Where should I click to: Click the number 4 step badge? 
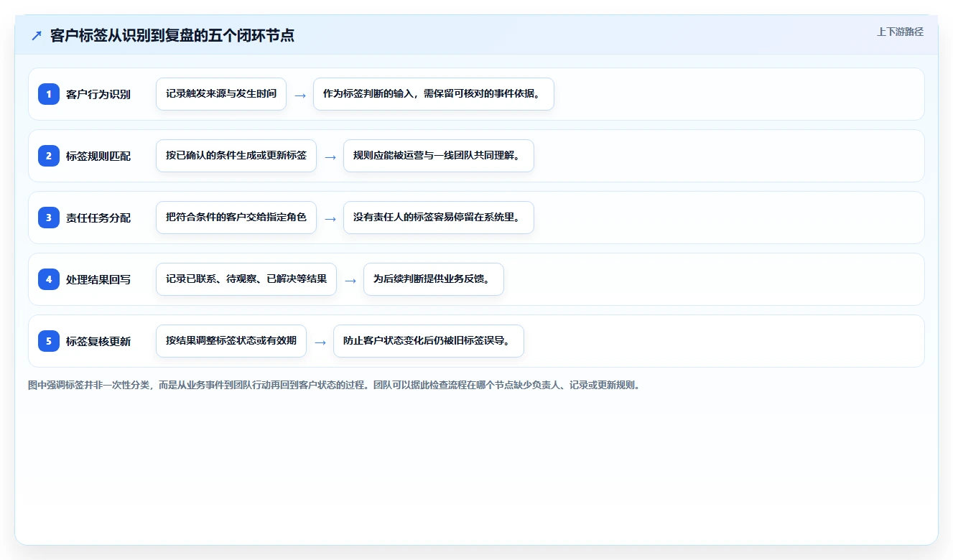point(49,279)
